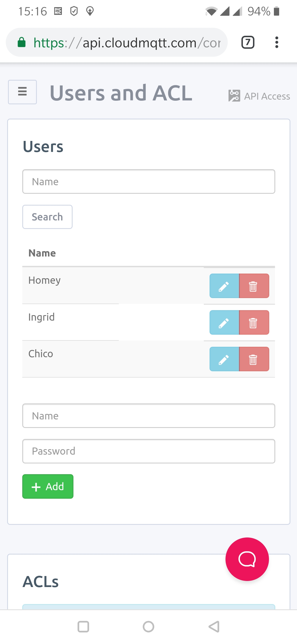Delete the Homey user
The width and height of the screenshot is (297, 644).
point(254,286)
